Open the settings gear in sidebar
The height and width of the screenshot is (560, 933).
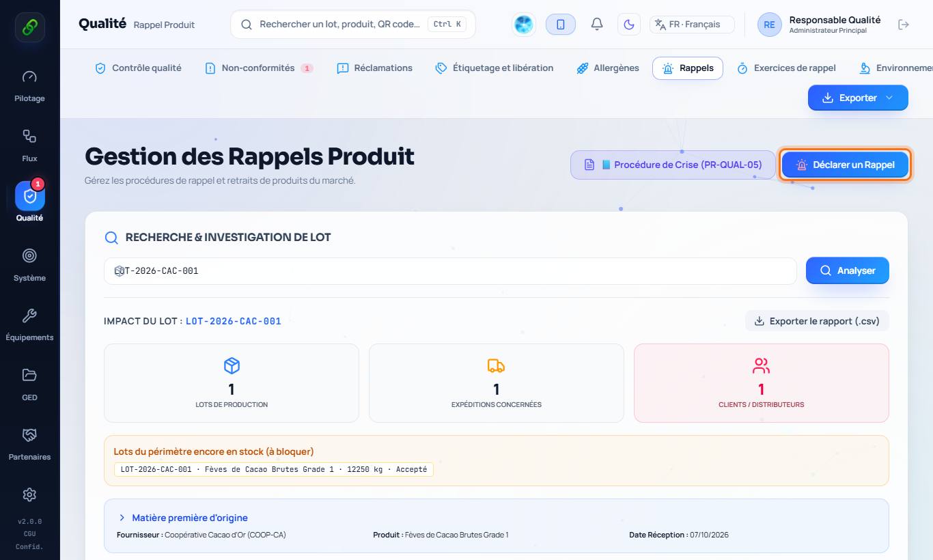tap(29, 494)
